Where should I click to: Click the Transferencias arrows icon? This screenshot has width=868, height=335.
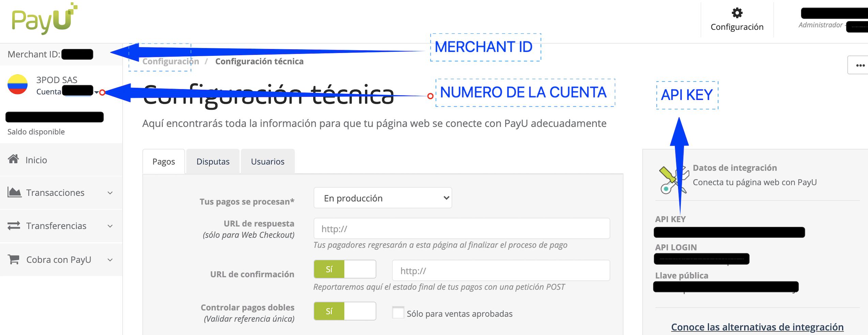[x=14, y=225]
